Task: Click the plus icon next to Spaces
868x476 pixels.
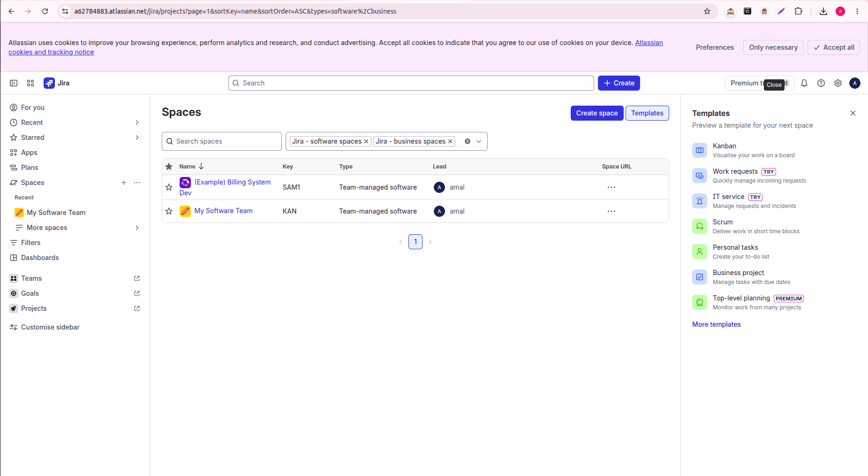Action: (124, 183)
